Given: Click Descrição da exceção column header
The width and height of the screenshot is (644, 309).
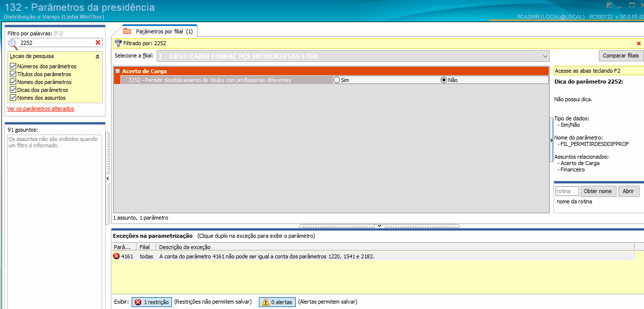Looking at the screenshot, I should [395, 247].
